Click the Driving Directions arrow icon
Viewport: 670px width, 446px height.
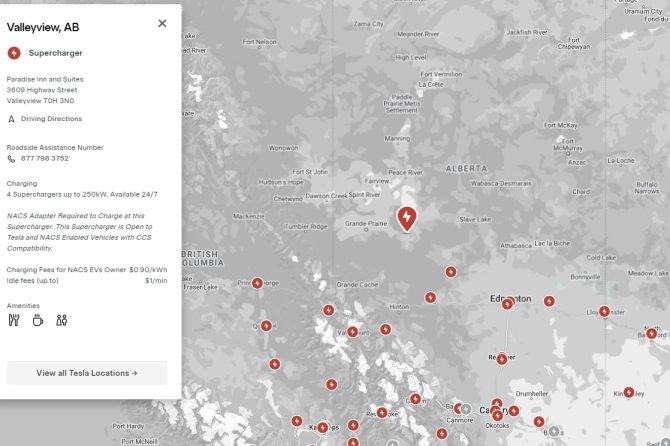coord(11,119)
